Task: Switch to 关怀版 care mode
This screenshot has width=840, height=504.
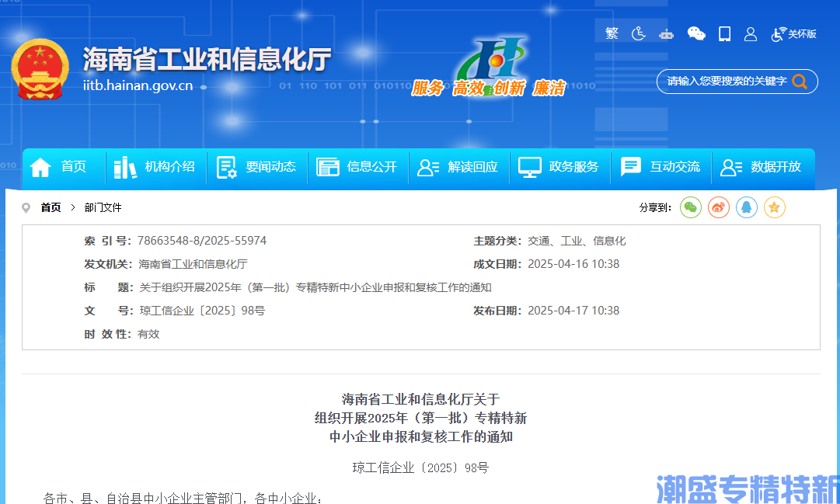Action: tap(793, 33)
